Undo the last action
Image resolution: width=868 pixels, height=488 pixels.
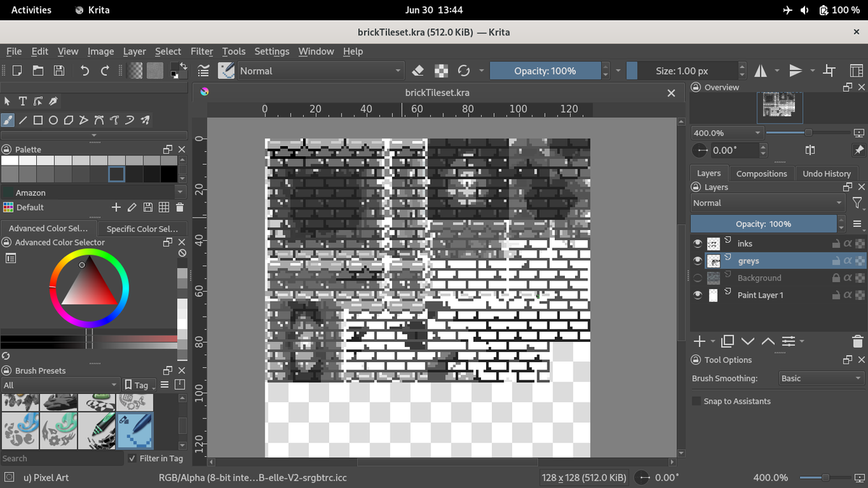click(85, 71)
